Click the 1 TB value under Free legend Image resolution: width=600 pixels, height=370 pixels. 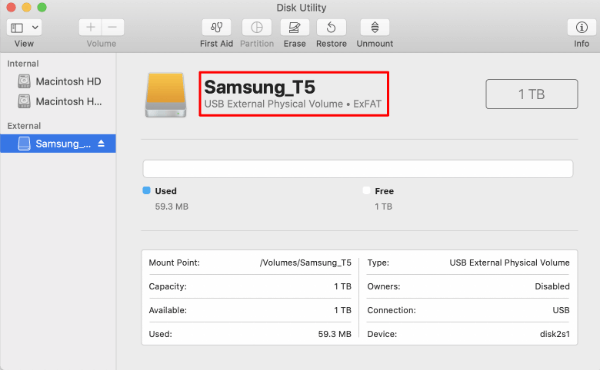pos(383,207)
